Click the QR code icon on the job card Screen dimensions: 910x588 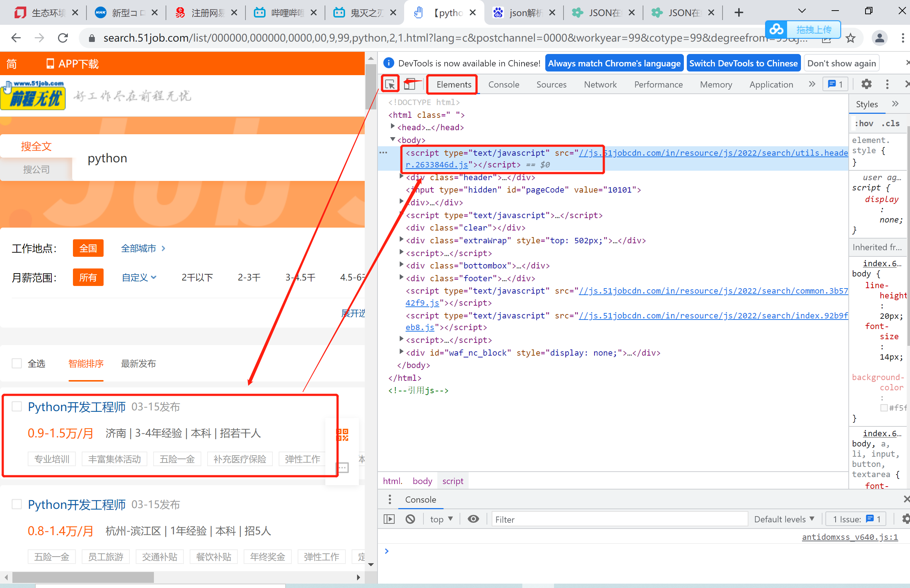point(342,434)
